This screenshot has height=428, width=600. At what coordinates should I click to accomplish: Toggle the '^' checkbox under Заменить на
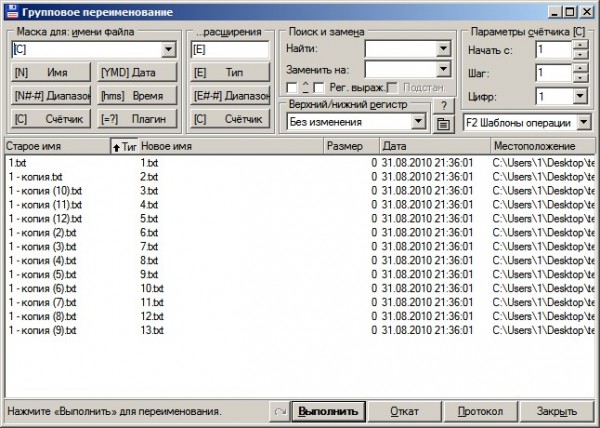coord(292,88)
